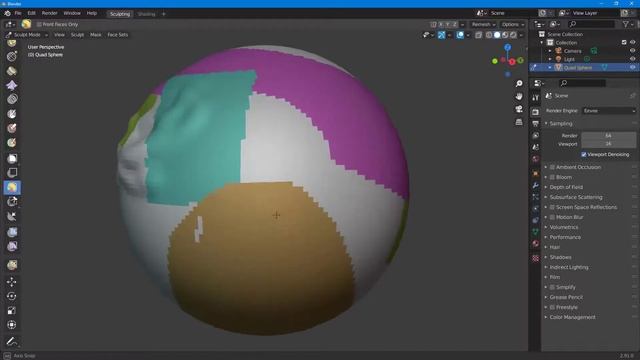Open the Material properties tab
Image resolution: width=640 pixels, height=360 pixels.
coord(536,244)
